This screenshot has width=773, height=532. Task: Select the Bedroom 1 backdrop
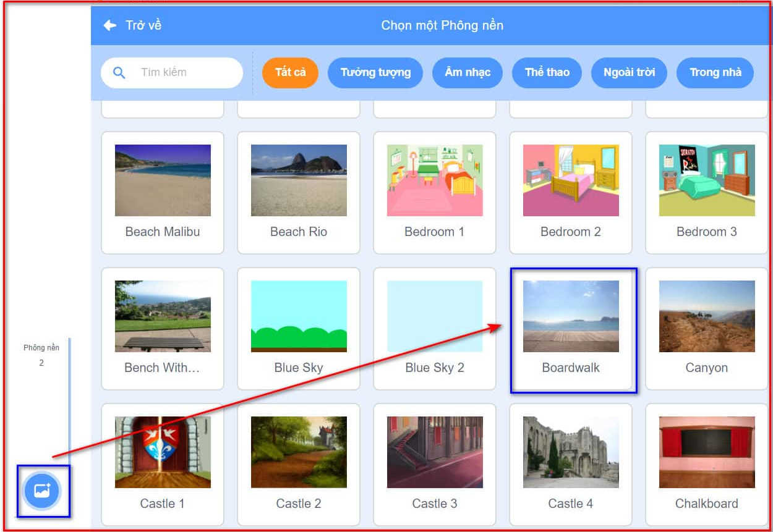pyautogui.click(x=435, y=181)
